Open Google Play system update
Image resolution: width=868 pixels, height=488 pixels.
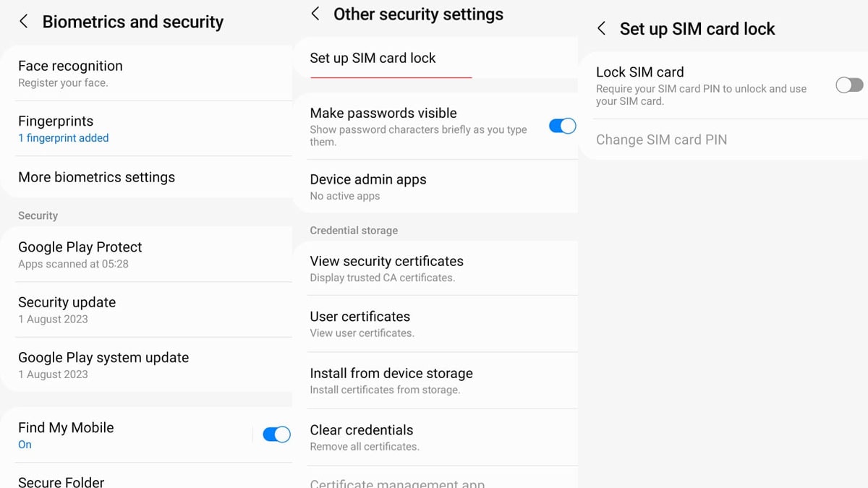click(148, 364)
